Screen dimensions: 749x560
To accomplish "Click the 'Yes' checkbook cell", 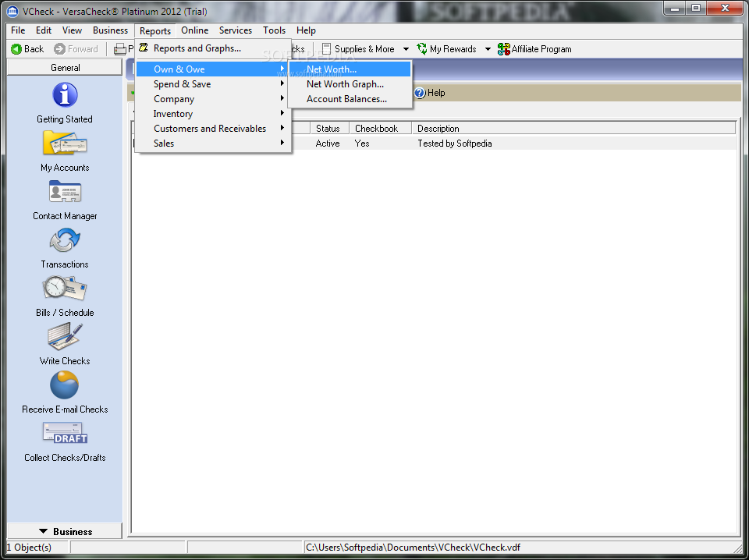I will (x=362, y=144).
